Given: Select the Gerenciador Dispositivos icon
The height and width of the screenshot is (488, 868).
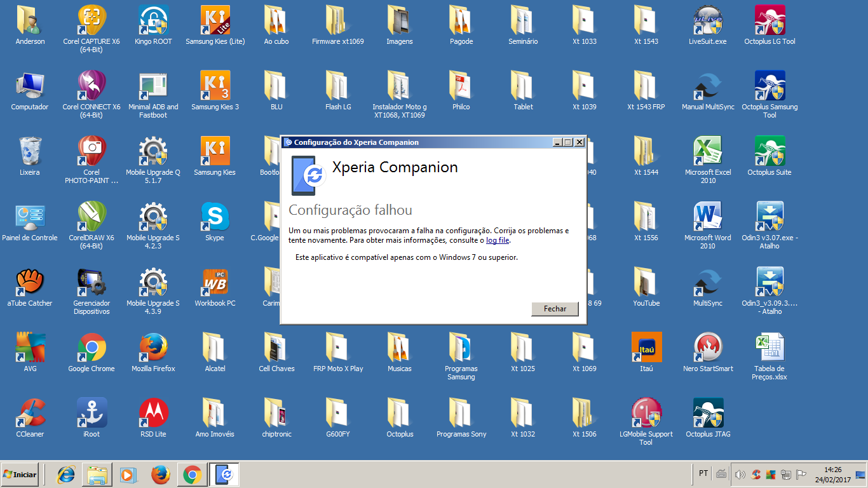Looking at the screenshot, I should pyautogui.click(x=92, y=281).
